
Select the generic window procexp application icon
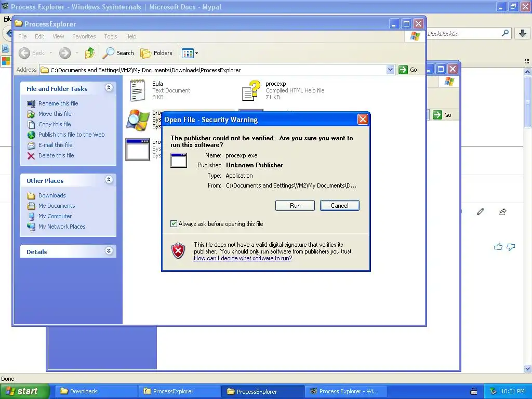pos(137,149)
